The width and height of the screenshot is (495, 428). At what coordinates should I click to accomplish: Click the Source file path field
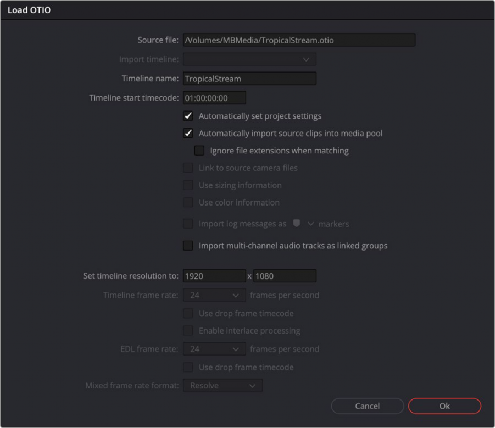coord(299,40)
